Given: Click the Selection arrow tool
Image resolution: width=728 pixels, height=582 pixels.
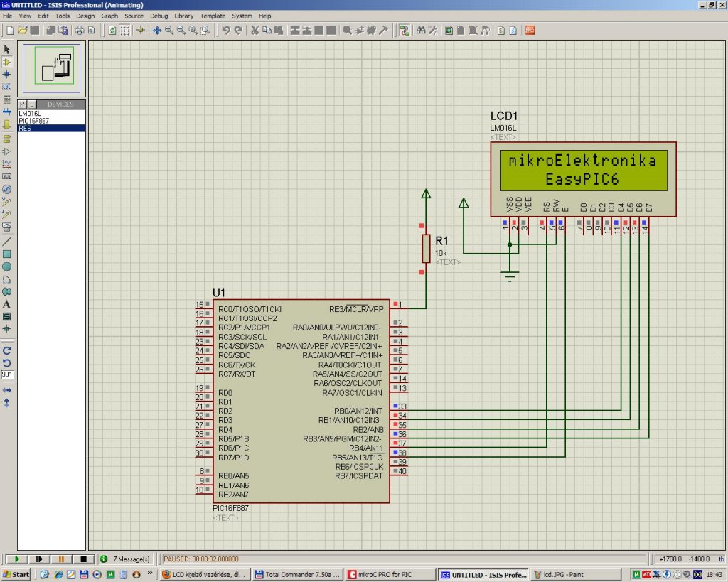Looking at the screenshot, I should 7,49.
